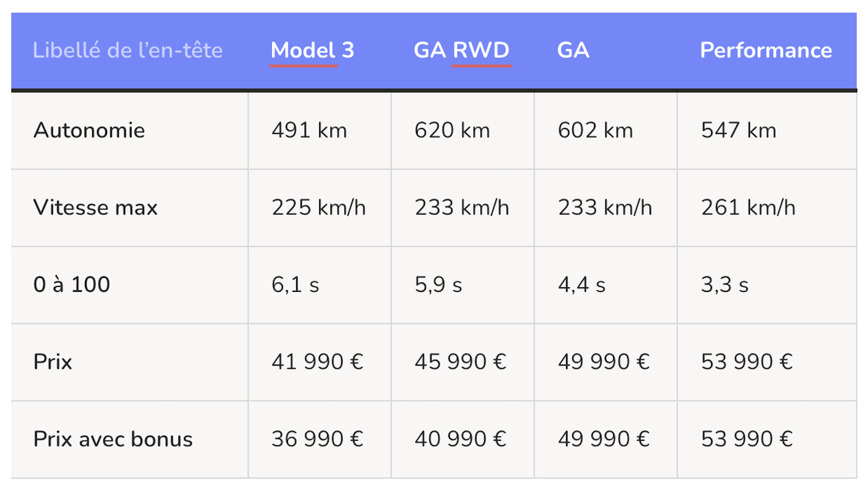The height and width of the screenshot is (490, 868).
Task: Select the Autonomie row label
Action: [x=89, y=130]
